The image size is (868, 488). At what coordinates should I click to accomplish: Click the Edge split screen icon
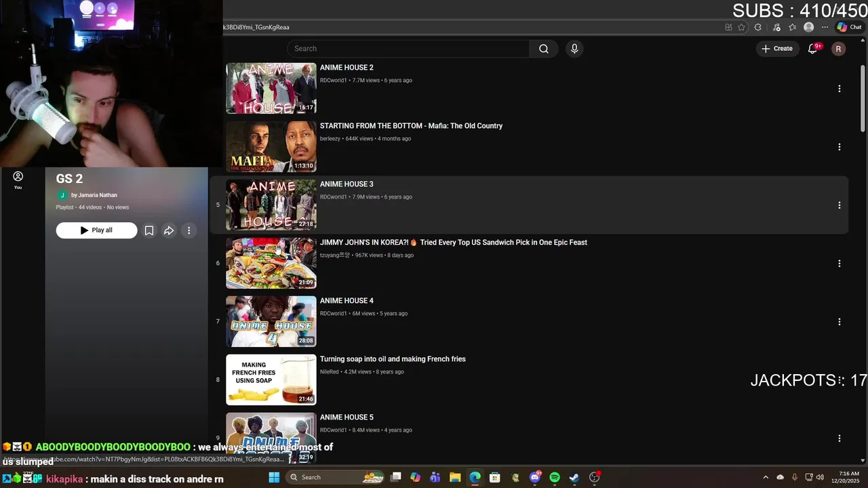[729, 27]
